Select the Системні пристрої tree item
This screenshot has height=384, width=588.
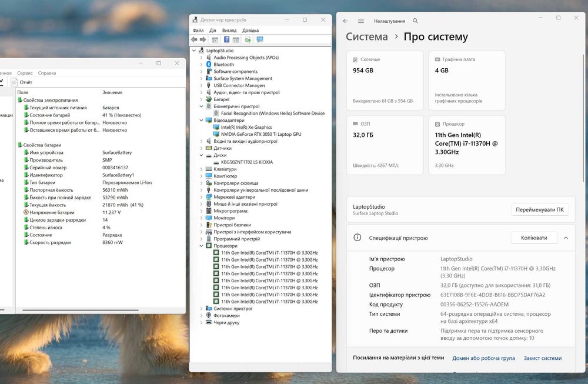(233, 309)
